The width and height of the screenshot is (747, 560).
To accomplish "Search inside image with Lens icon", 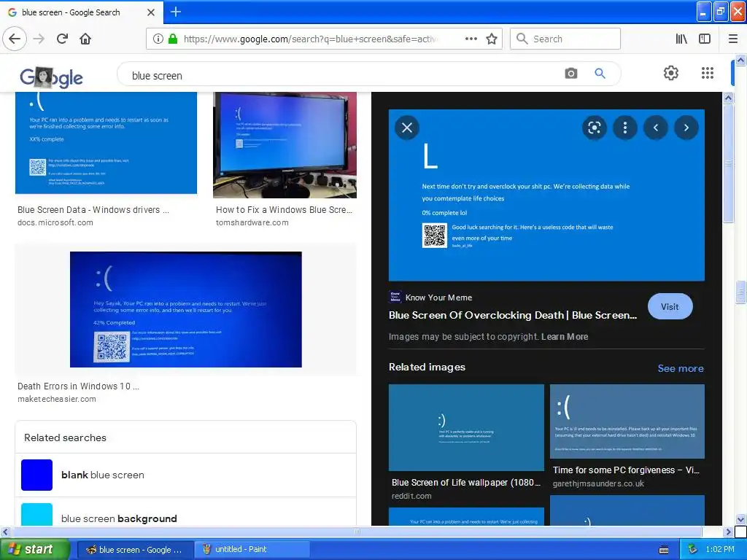I will 594,128.
